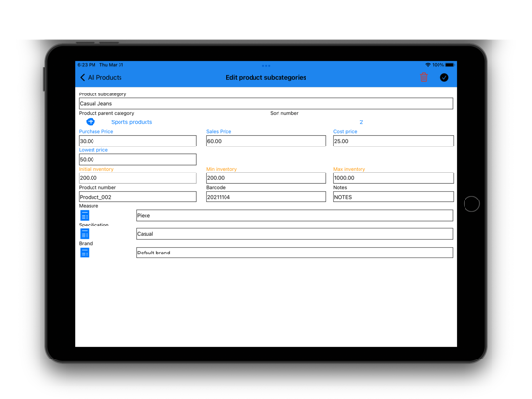
Task: Click the Cost price label
Action: coord(345,131)
